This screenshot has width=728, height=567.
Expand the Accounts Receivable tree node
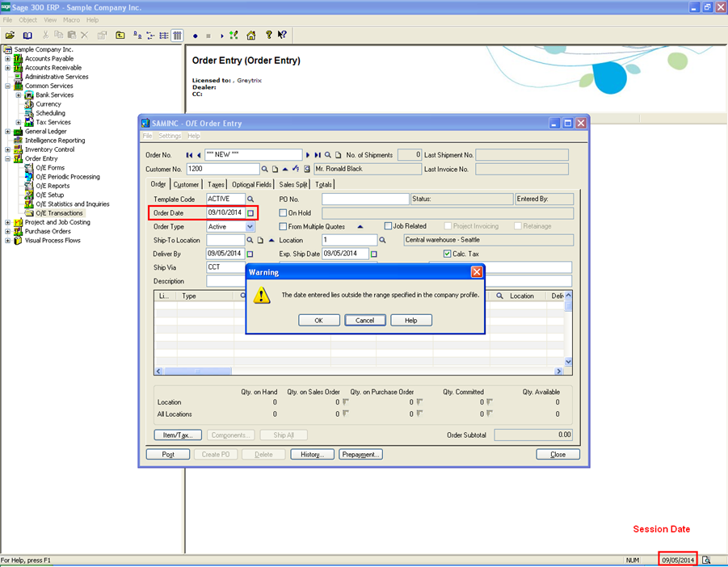[x=7, y=68]
